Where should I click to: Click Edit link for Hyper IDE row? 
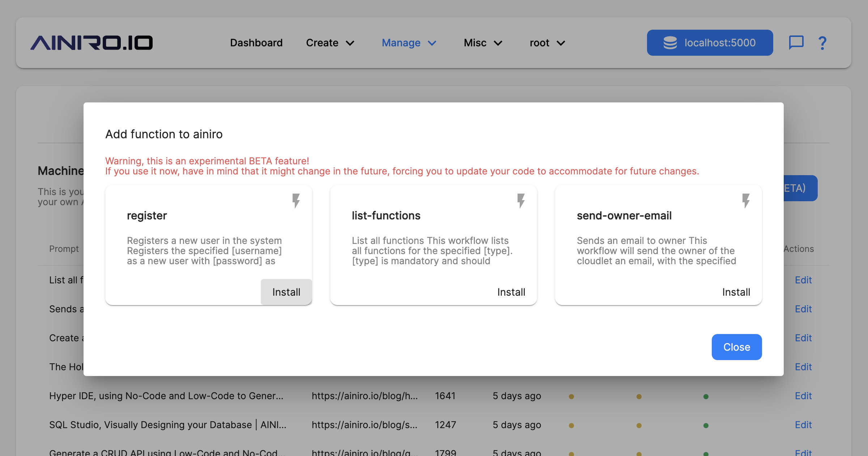pyautogui.click(x=803, y=396)
